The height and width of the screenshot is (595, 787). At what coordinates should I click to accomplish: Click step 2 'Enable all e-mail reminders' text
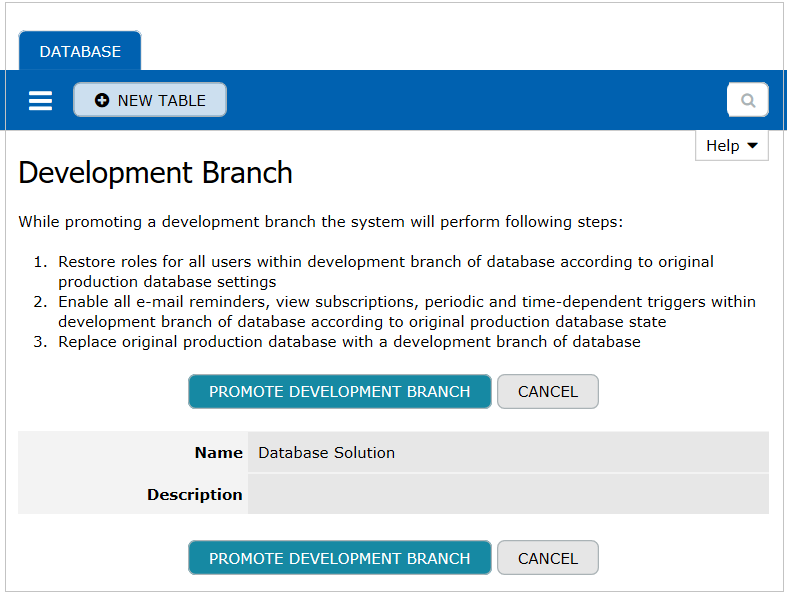pos(407,311)
